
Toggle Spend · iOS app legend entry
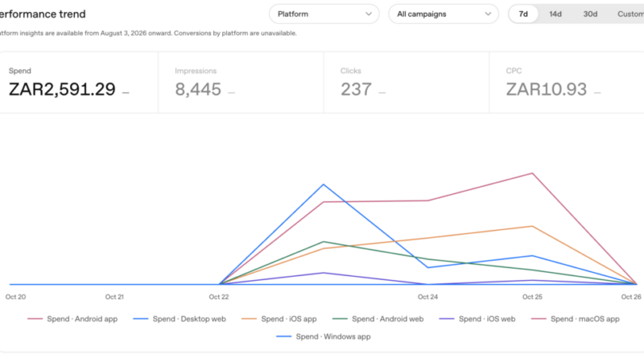279,319
